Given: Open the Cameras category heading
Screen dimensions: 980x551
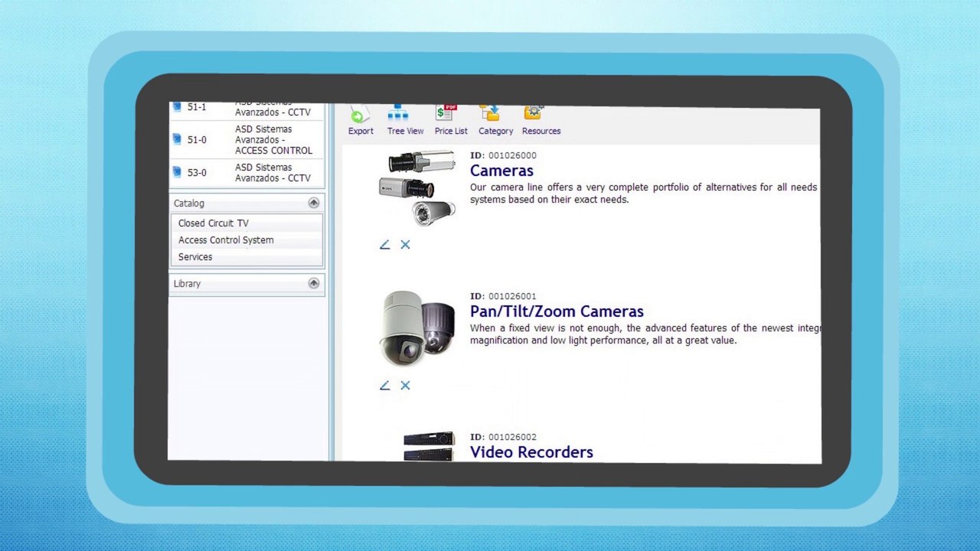Looking at the screenshot, I should point(501,171).
